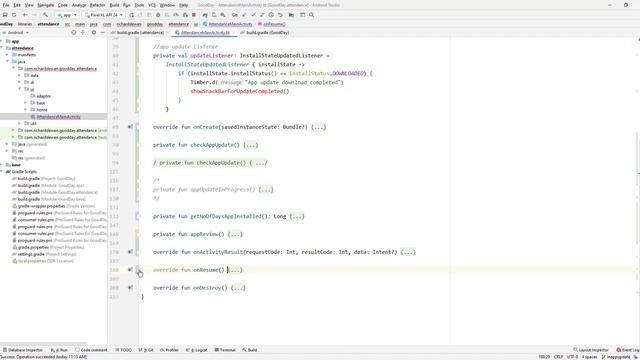Viewport: 640px width, 360px height.
Task: Click the CRLF line separator status entry
Action: 558,357
